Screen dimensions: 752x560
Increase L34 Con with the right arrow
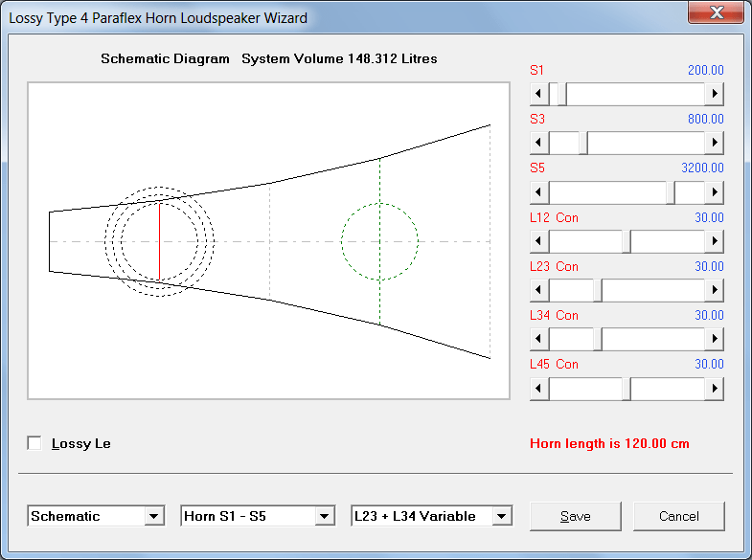(x=714, y=339)
